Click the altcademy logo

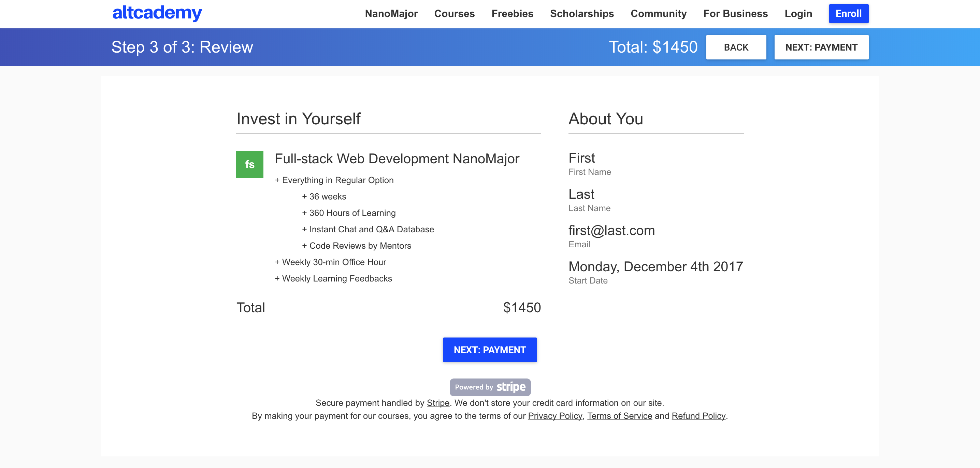[x=157, y=13]
